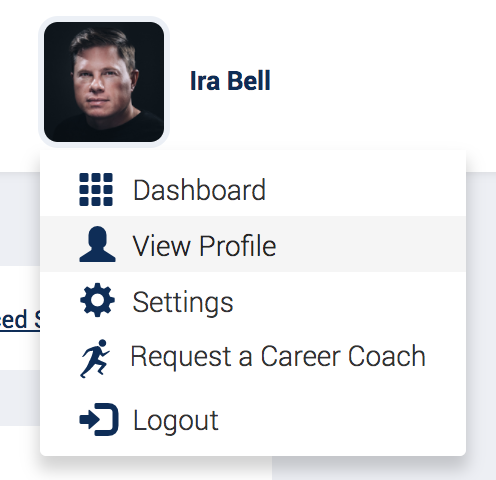Image resolution: width=496 pixels, height=480 pixels.
Task: Click the Settings gear icon
Action: [97, 300]
